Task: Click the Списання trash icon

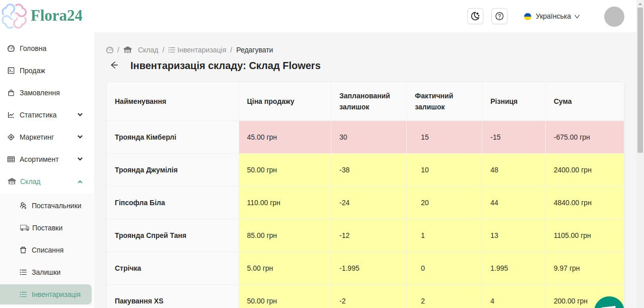Action: [x=23, y=250]
